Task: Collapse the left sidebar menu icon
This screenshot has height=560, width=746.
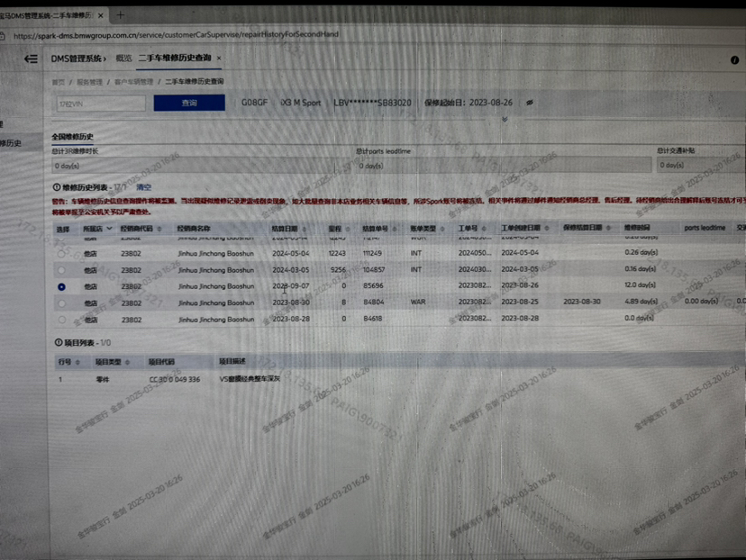Action: [x=31, y=59]
